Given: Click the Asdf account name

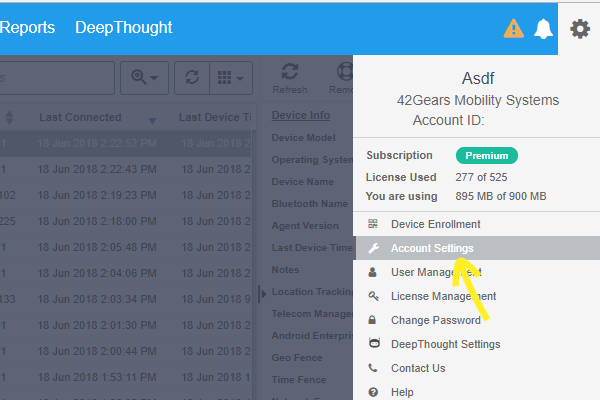Looking at the screenshot, I should 478,78.
